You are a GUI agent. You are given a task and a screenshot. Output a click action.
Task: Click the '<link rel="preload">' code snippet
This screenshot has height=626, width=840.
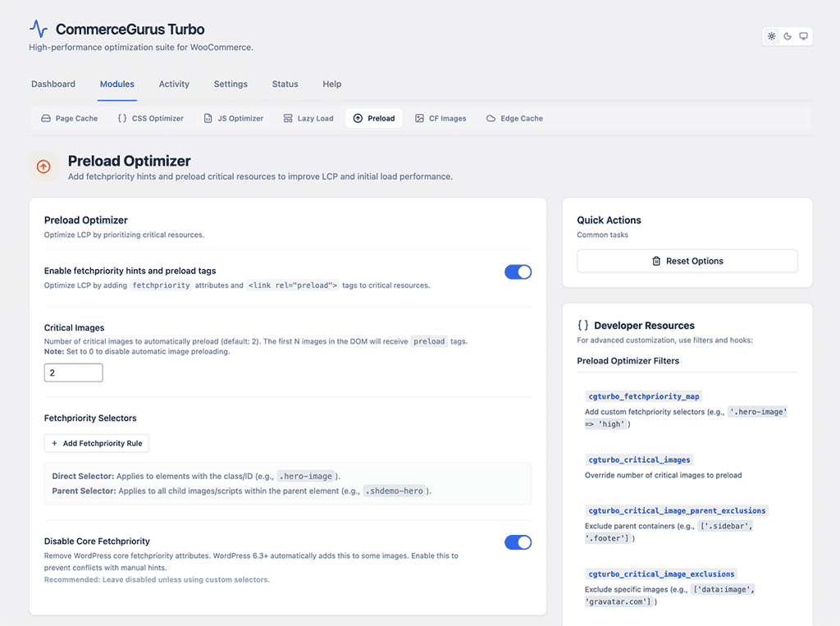coord(293,286)
